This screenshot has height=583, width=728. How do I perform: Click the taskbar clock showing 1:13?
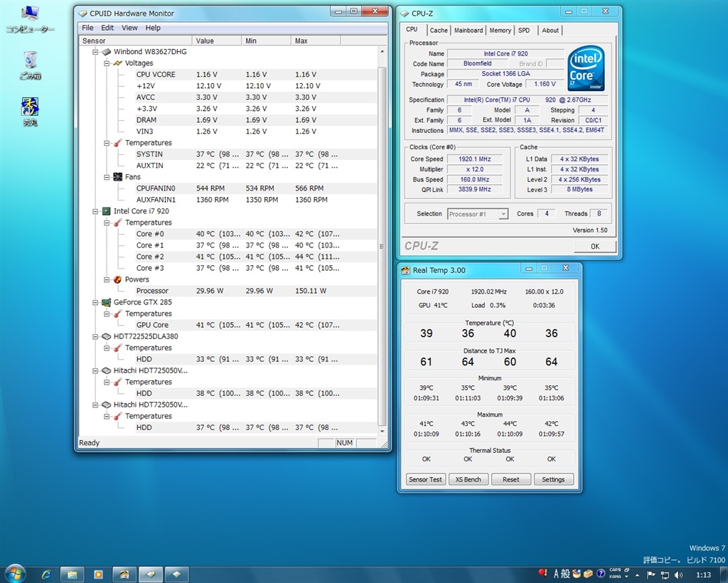point(703,574)
